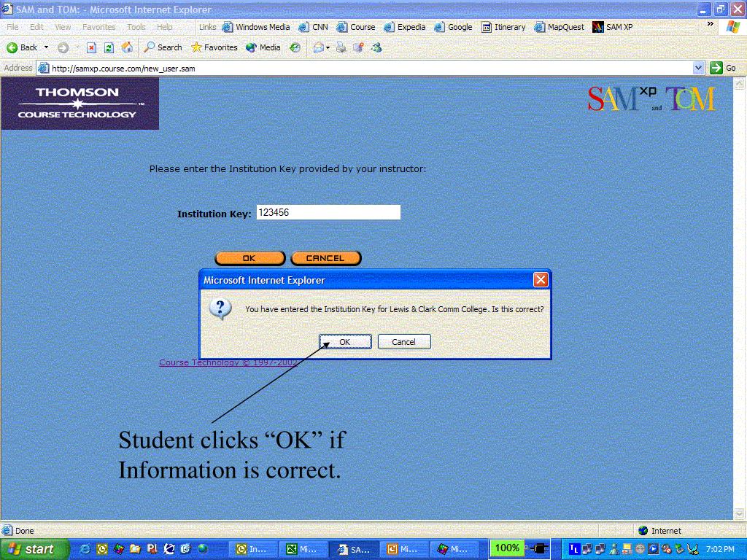Click the Print toolbar icon
The image size is (747, 560).
pos(341,47)
